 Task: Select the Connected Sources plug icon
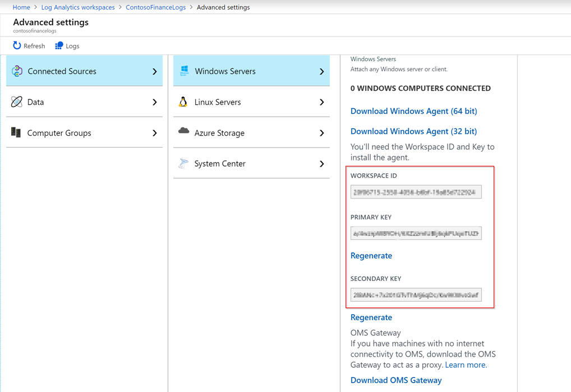17,71
